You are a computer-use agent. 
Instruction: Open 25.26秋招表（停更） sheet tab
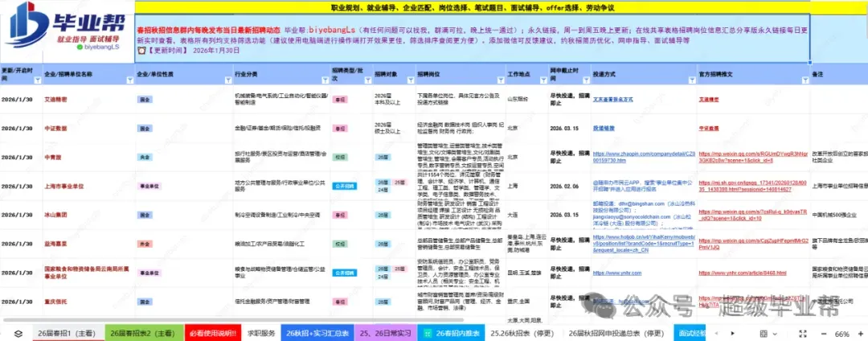pyautogui.click(x=524, y=334)
